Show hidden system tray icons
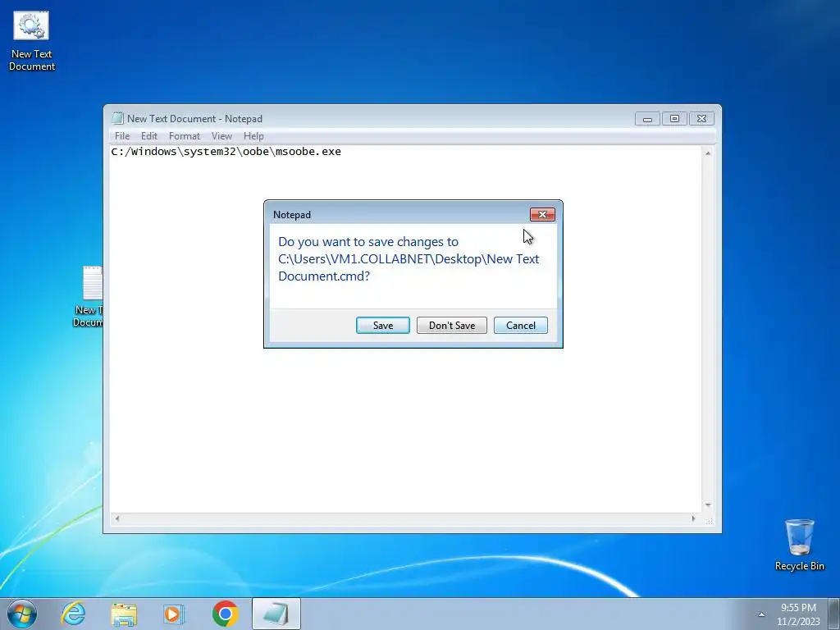Viewport: 840px width, 630px height. pos(761,614)
